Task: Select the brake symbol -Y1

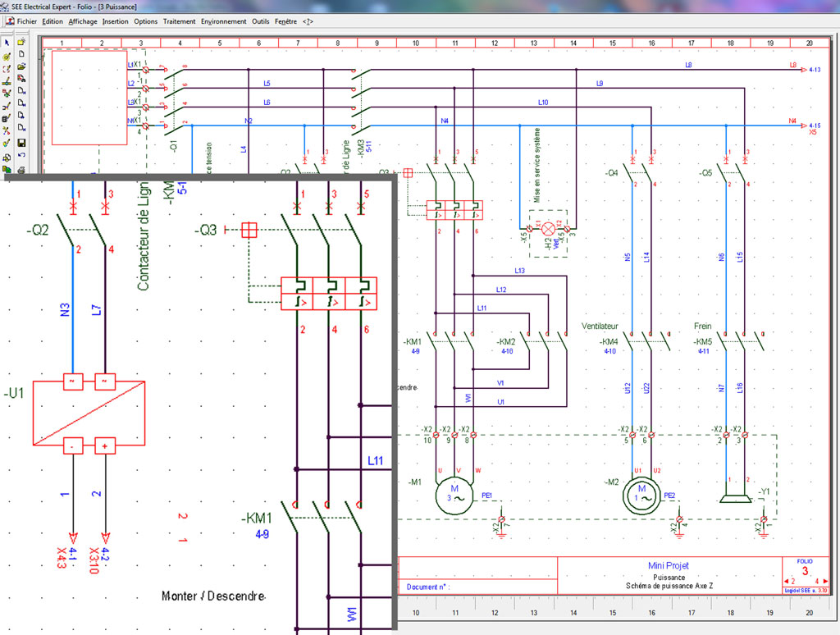Action: pyautogui.click(x=736, y=499)
